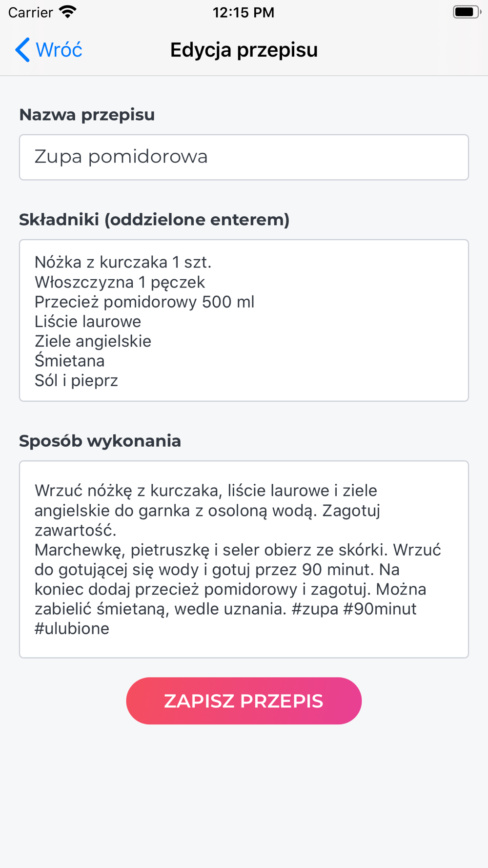
Task: Click the #90minut hashtag in instructions
Action: point(380,609)
